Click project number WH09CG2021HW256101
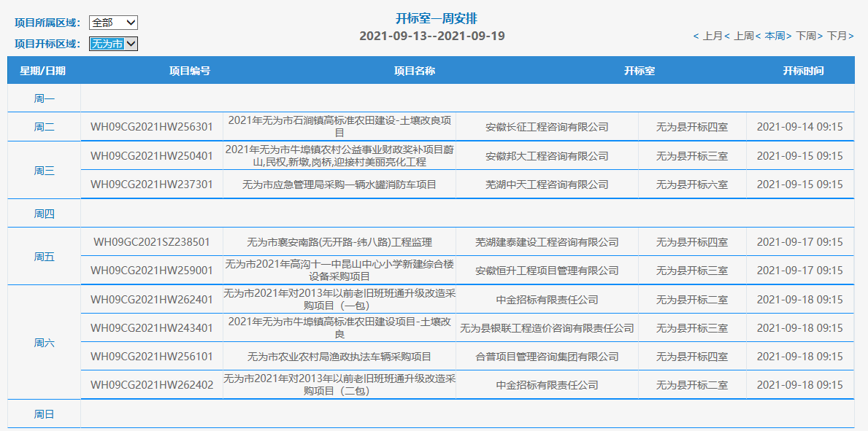 (x=152, y=357)
